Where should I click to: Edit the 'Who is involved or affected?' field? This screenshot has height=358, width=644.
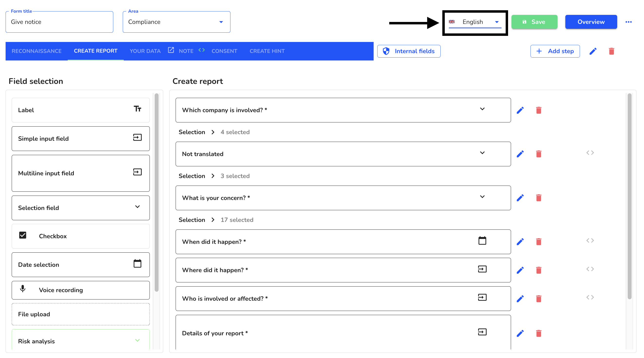[x=520, y=299]
